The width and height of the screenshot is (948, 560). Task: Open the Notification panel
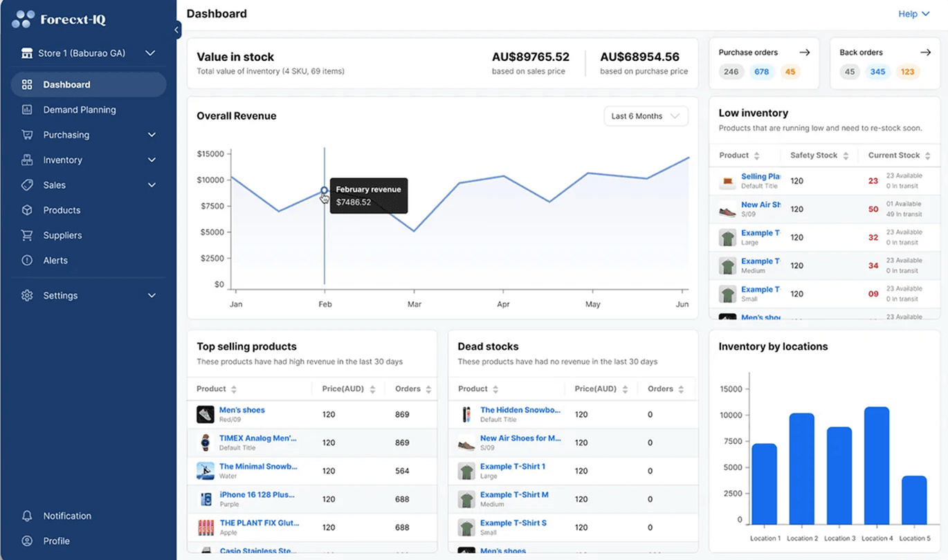coord(66,516)
